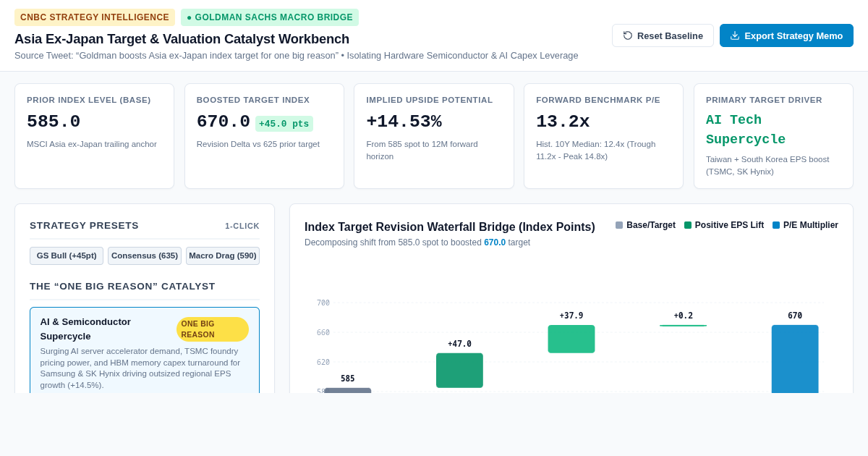Screen dimensions: 868x456
Task: Click the Goldman Sachs Macro Bridge tag
Action: [x=270, y=17]
